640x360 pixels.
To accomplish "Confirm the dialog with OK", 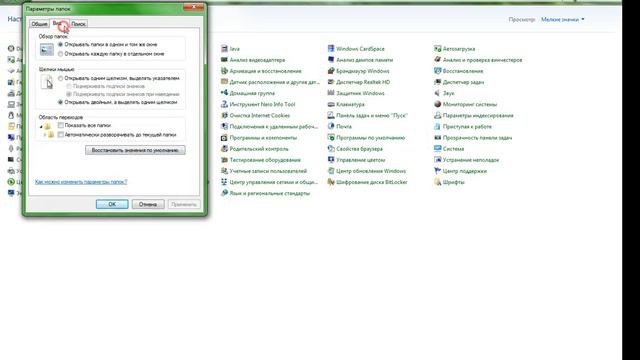I will click(112, 204).
